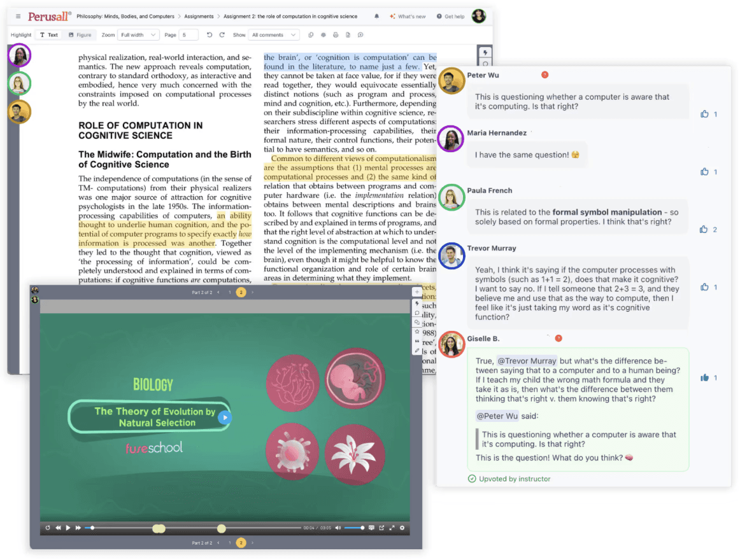Rotate the document counterclockwise
The height and width of the screenshot is (560, 740).
pos(210,35)
